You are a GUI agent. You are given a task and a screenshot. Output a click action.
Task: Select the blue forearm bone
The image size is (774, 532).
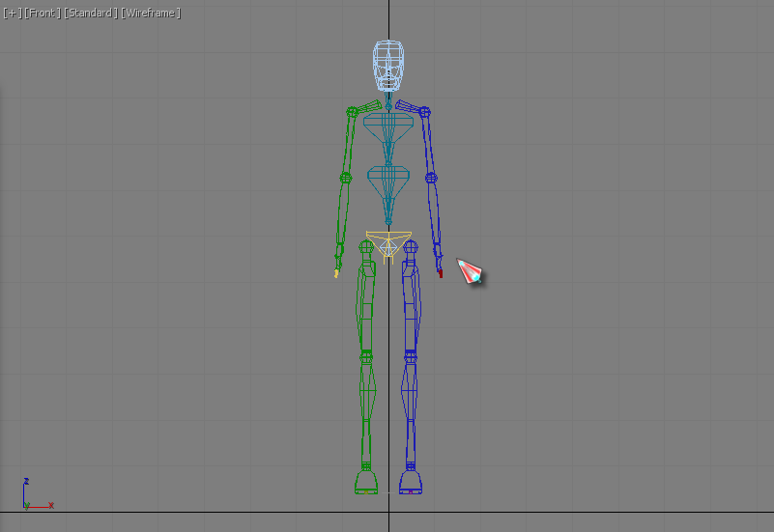pos(435,213)
